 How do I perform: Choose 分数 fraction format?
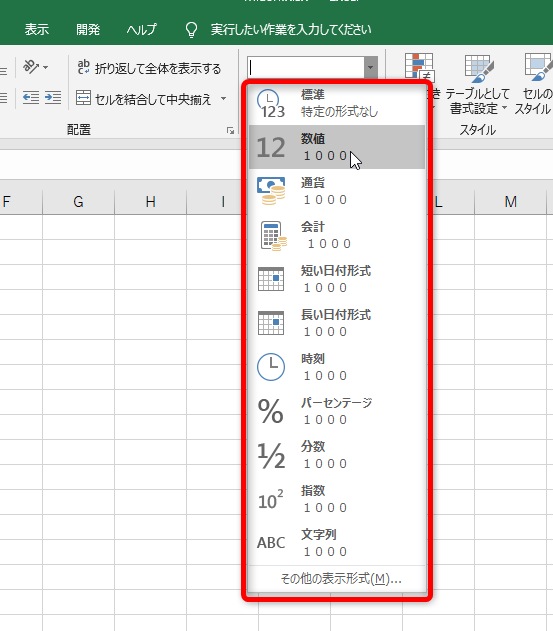coord(337,455)
